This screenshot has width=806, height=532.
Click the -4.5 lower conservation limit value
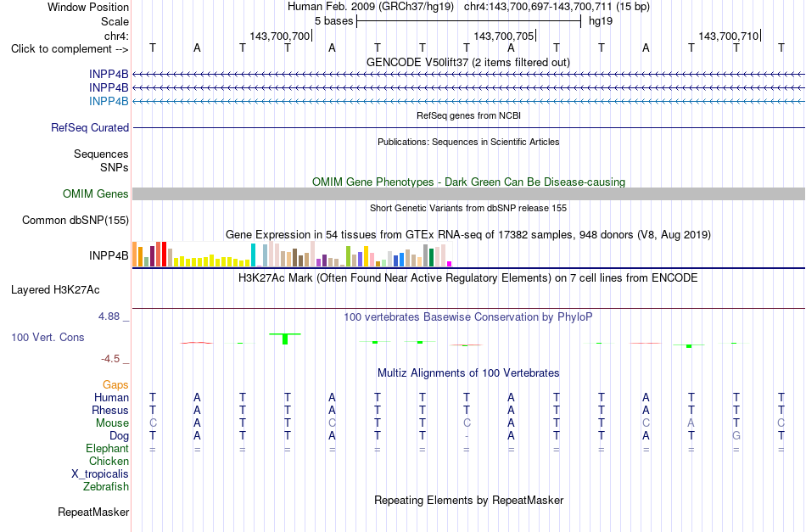110,359
